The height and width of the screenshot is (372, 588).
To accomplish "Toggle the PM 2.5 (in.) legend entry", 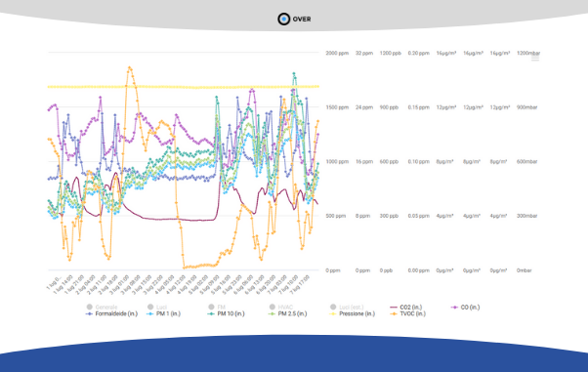I will tap(288, 313).
